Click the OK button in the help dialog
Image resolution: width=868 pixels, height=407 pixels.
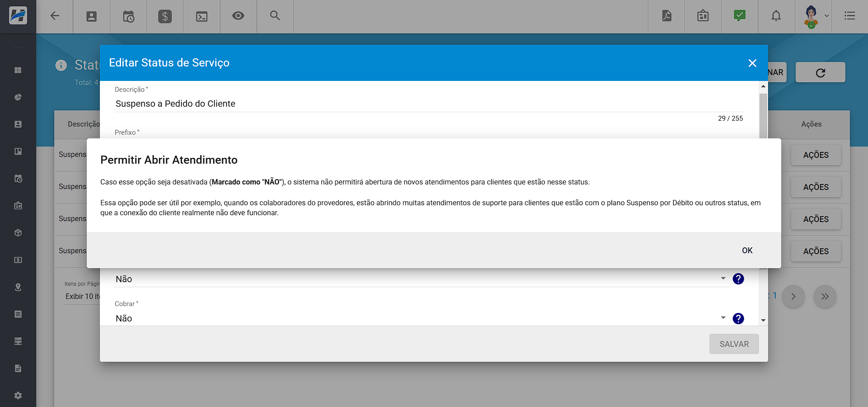(x=747, y=251)
